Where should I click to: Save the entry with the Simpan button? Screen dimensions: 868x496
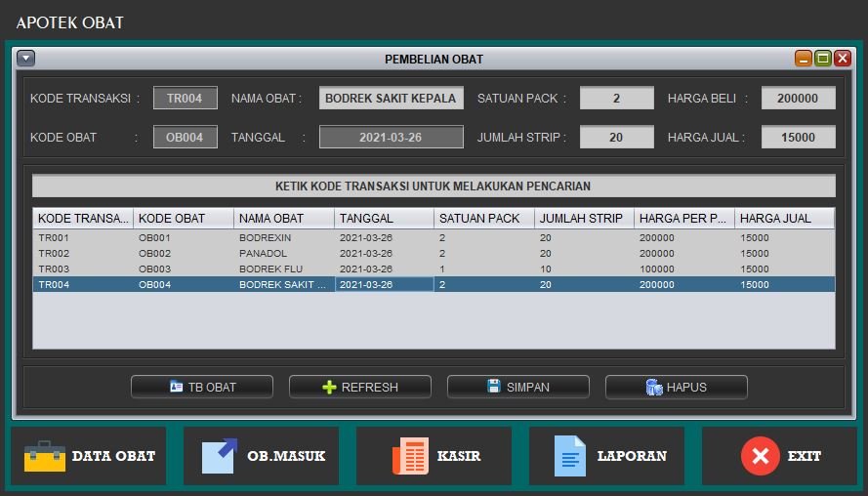click(x=517, y=387)
